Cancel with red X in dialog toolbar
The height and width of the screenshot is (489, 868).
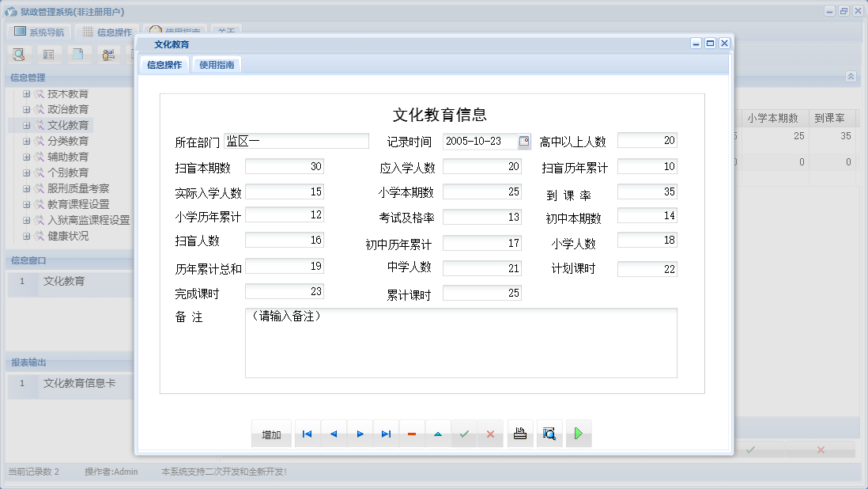pos(490,434)
